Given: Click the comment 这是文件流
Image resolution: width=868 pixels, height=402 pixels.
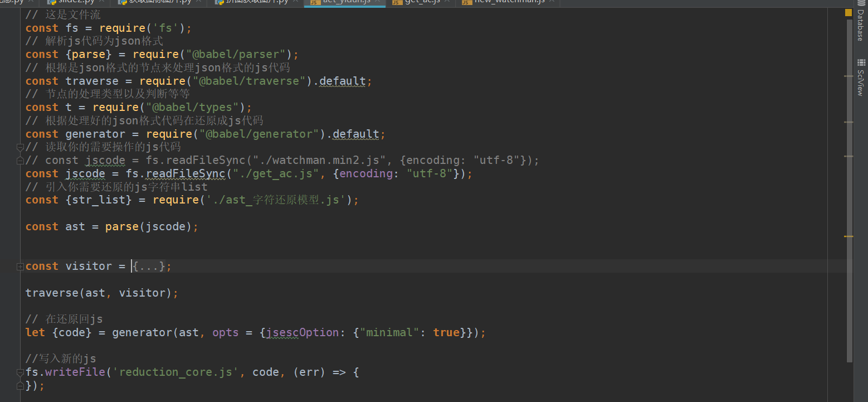Looking at the screenshot, I should (x=63, y=15).
